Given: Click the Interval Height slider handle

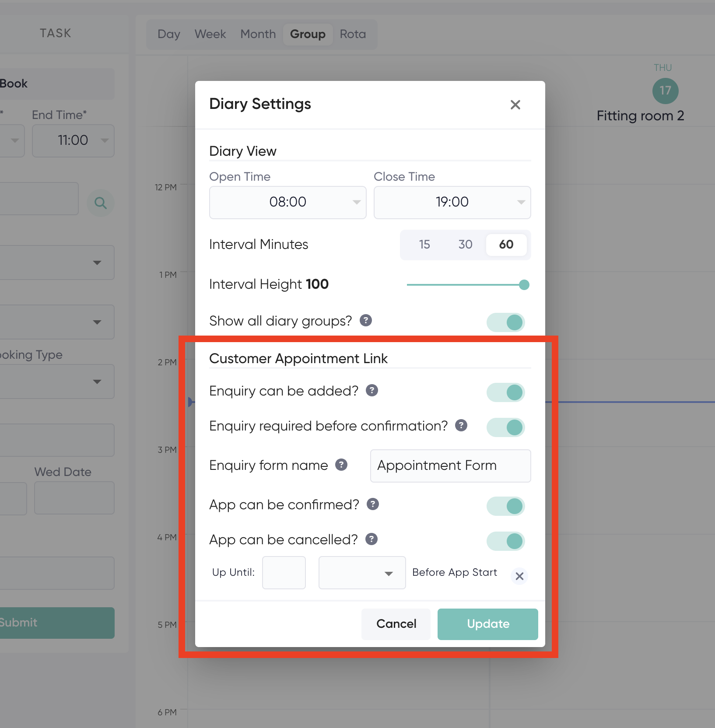Looking at the screenshot, I should [524, 285].
